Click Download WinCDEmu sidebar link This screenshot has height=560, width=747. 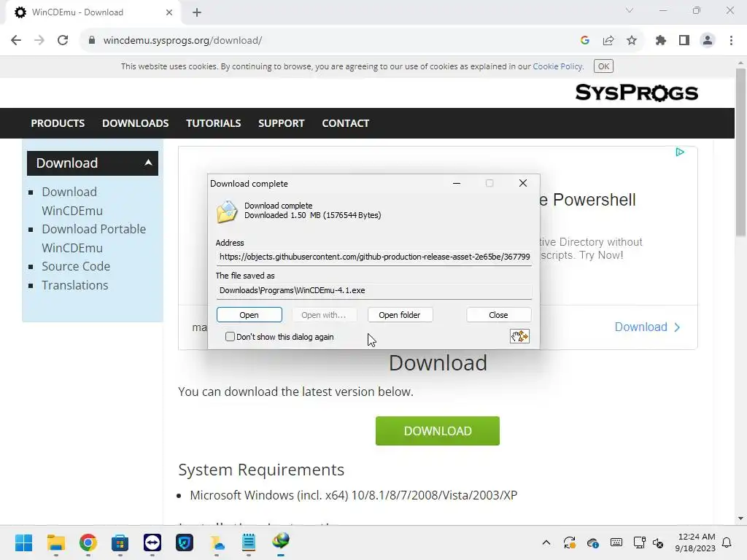point(72,201)
